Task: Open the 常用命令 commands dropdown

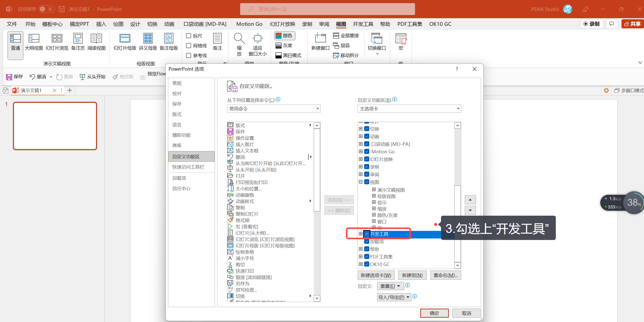Action: (x=273, y=109)
